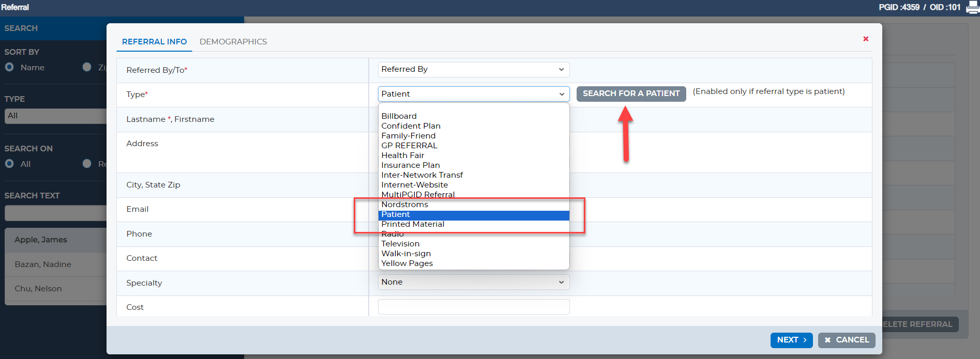Choose Nordstroms from the type list
The image size is (980, 359).
pos(404,205)
